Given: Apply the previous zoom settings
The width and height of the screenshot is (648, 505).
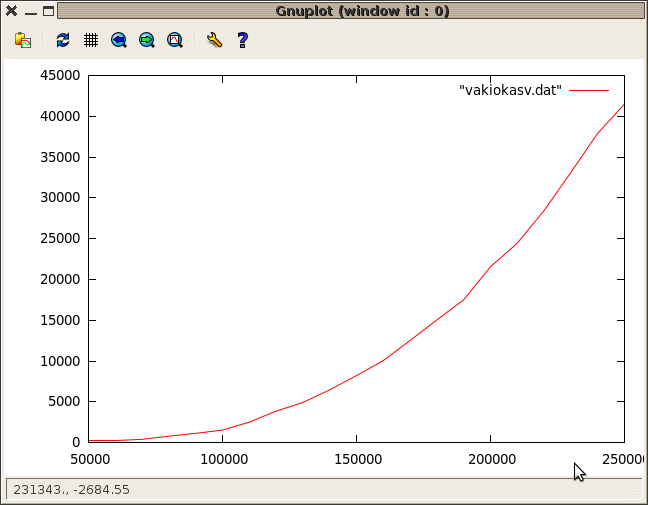Looking at the screenshot, I should (x=119, y=40).
